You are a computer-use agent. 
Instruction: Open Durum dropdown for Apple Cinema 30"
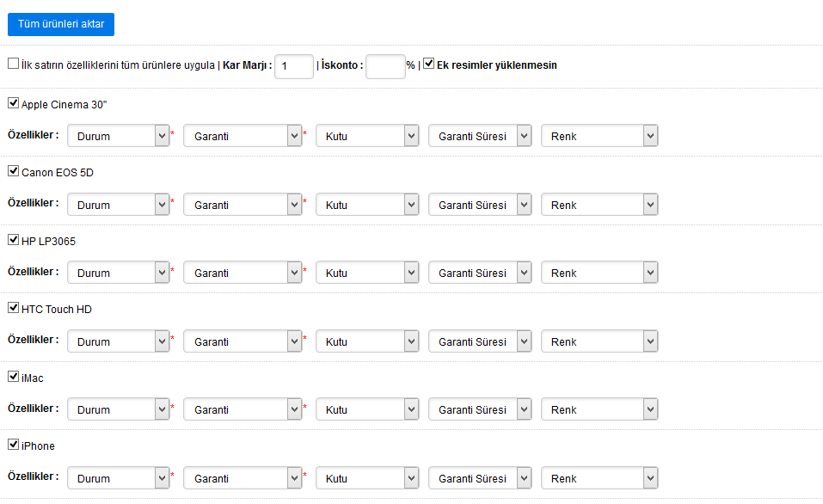118,136
